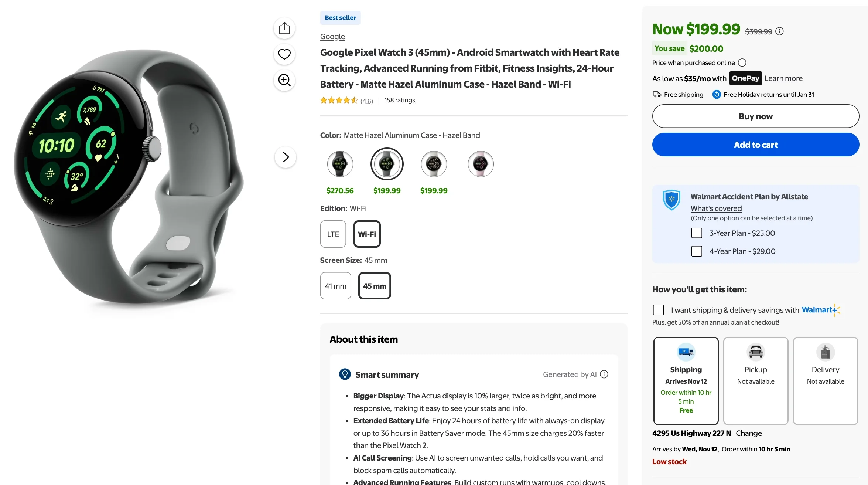Check the 4-Year Plan checkbox
The width and height of the screenshot is (868, 485).
point(697,251)
